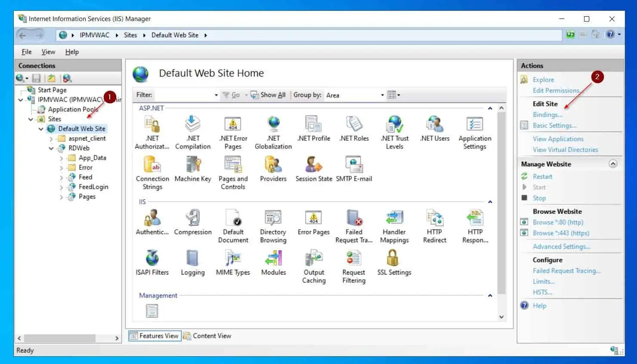The height and width of the screenshot is (364, 637).
Task: Open Basic Settings action link
Action: pyautogui.click(x=554, y=126)
